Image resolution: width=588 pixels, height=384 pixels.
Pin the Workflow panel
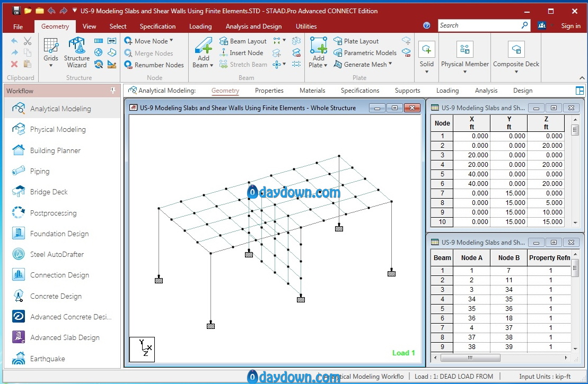(x=113, y=91)
